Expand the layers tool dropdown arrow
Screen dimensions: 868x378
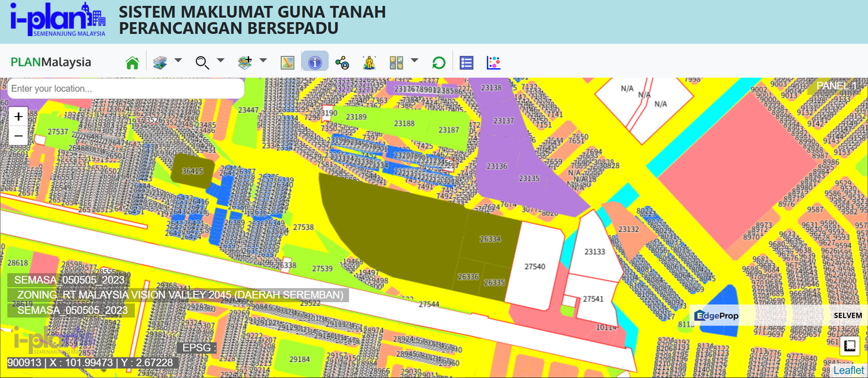[x=178, y=60]
